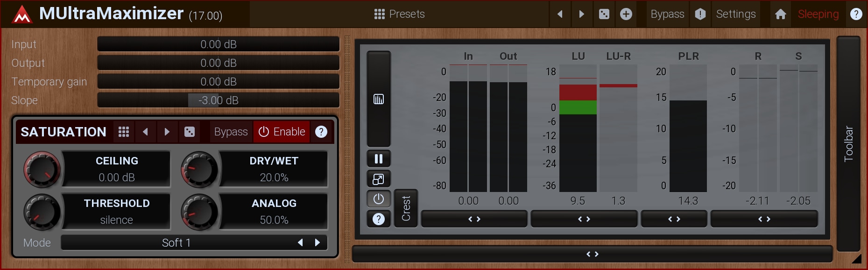
Task: Pause the meter display
Action: click(379, 159)
